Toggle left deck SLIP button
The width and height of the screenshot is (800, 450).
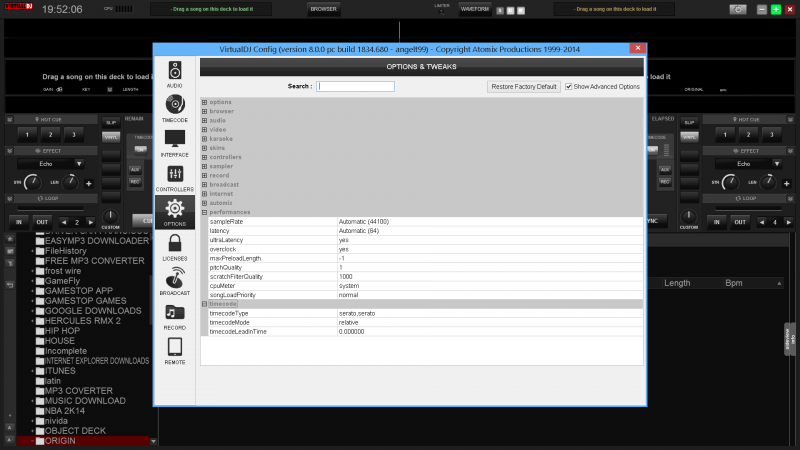111,122
